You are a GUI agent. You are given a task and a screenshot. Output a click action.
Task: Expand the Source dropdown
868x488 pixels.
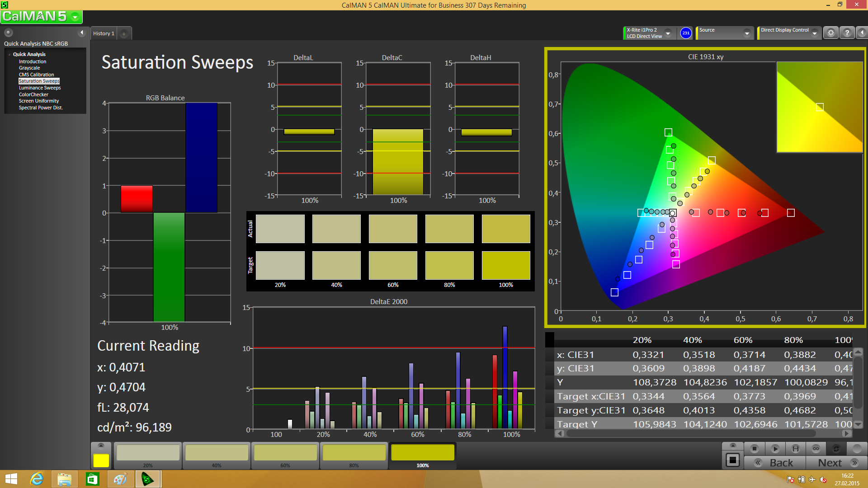click(x=747, y=33)
